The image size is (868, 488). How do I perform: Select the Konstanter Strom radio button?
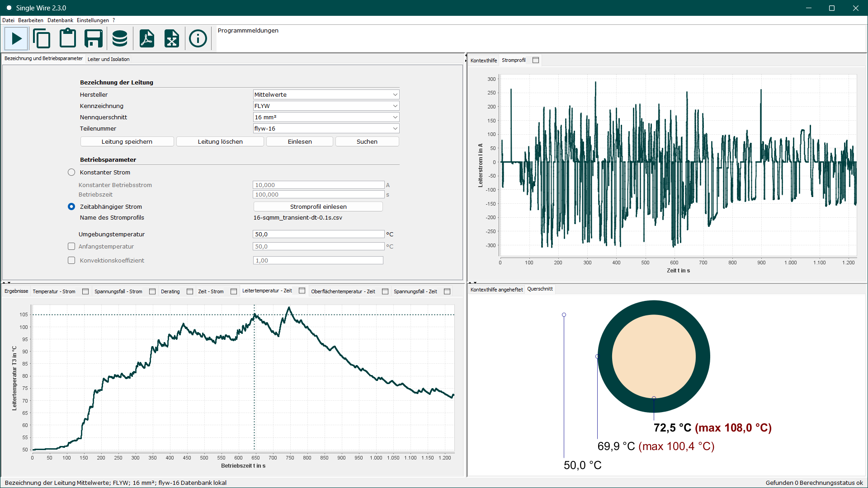click(x=71, y=172)
